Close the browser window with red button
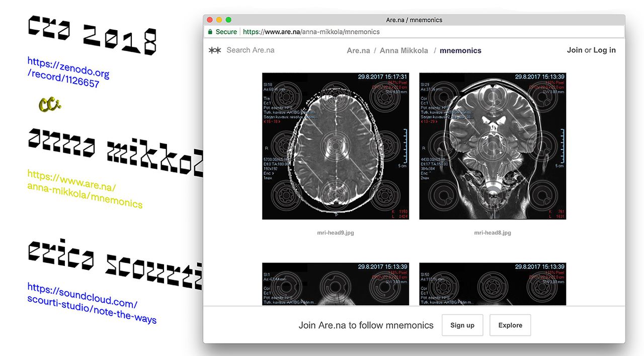The image size is (644, 356). coord(210,20)
